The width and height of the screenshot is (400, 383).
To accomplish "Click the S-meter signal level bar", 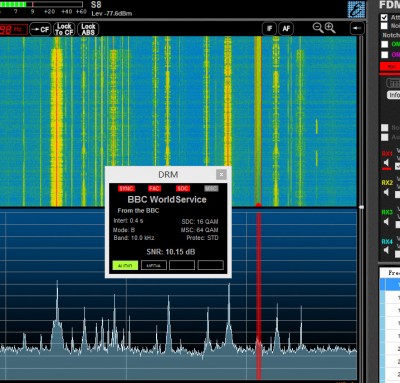I will (41, 4).
